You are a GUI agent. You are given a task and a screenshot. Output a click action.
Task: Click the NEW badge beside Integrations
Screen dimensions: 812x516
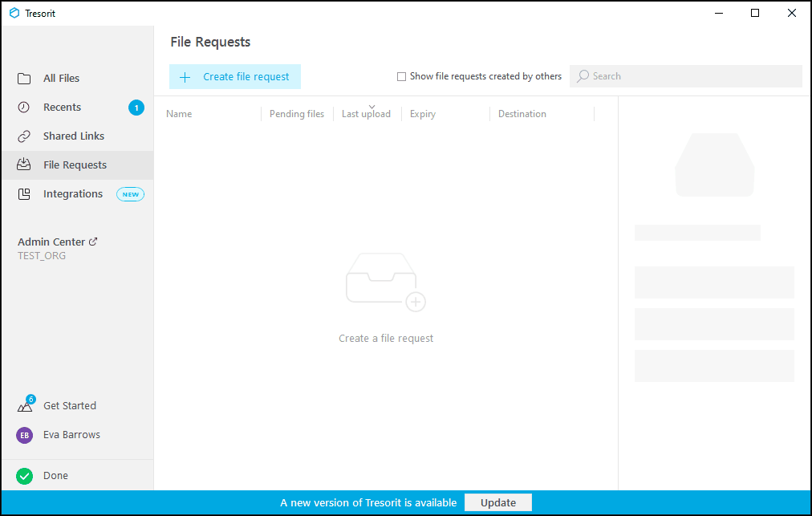(131, 194)
